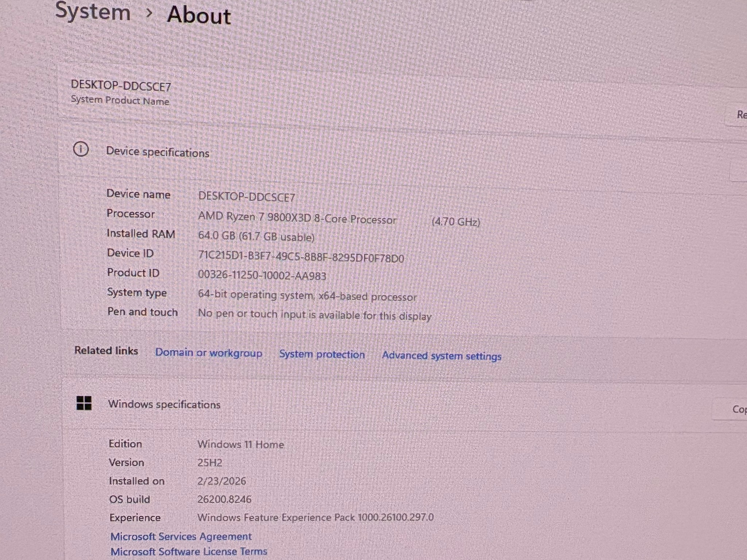Image resolution: width=747 pixels, height=560 pixels.
Task: Click the Rename button beside the PC name
Action: [x=737, y=115]
